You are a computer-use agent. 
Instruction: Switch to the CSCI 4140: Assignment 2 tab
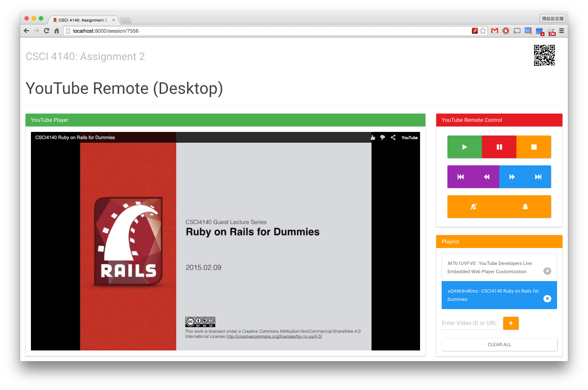coord(83,20)
